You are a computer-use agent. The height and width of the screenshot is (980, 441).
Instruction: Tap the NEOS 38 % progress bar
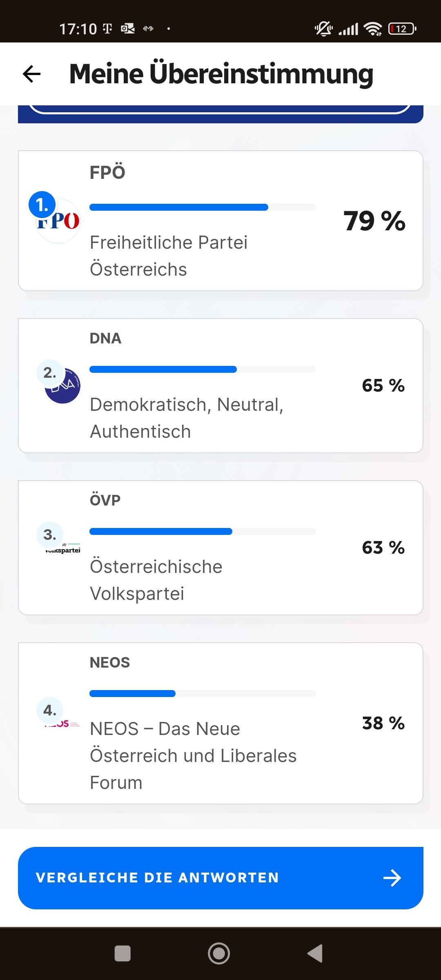pos(203,693)
